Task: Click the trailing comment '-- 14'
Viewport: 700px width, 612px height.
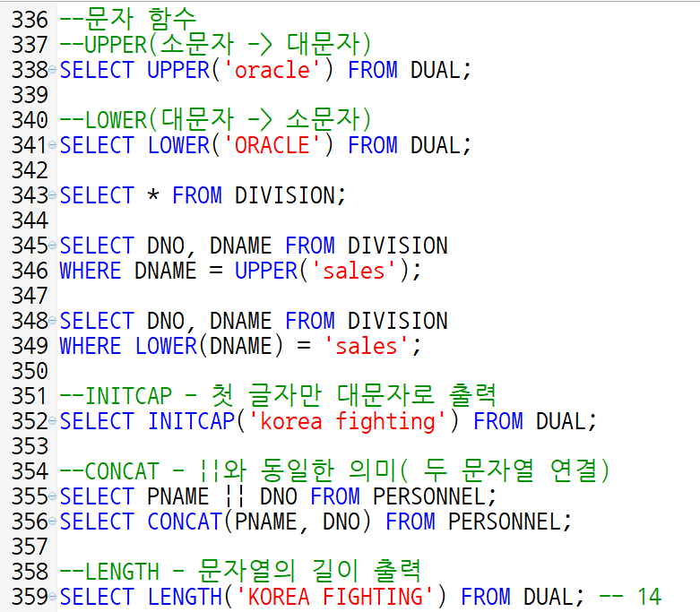Action: coord(630,597)
